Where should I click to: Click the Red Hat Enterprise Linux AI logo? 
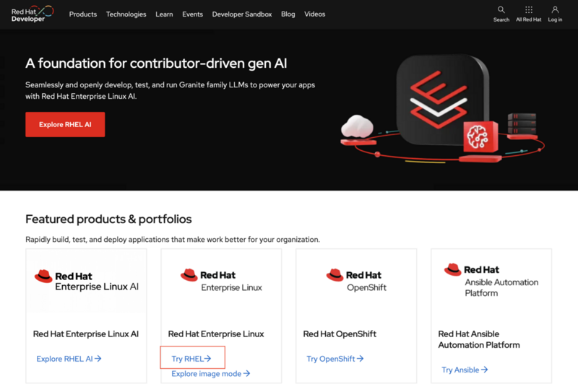point(86,281)
